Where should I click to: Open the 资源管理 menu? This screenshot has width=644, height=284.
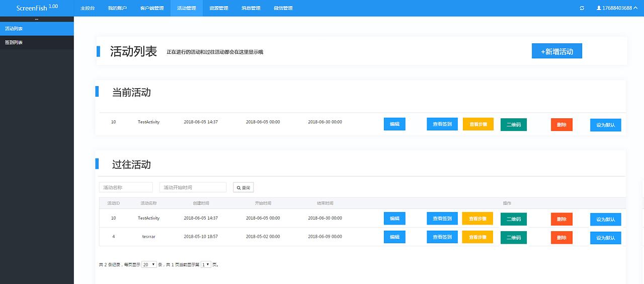coord(219,8)
